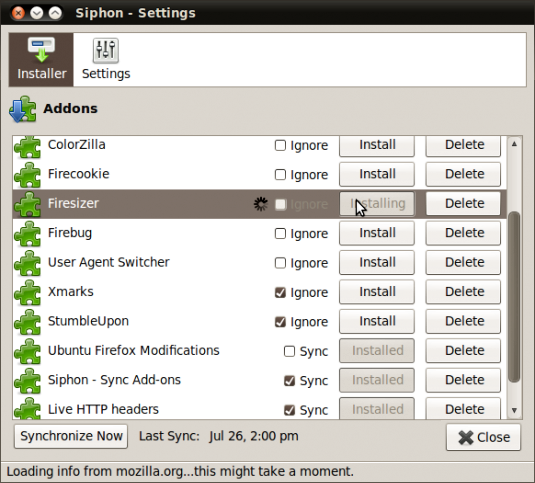
Task: Disable Sync for Siphon - Sync Add-ons
Action: click(x=289, y=380)
